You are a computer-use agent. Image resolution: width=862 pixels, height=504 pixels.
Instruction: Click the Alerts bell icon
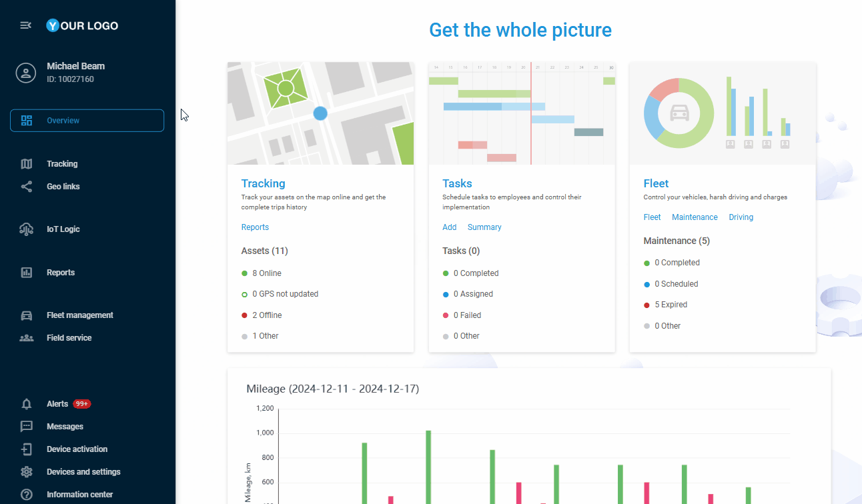pos(27,404)
